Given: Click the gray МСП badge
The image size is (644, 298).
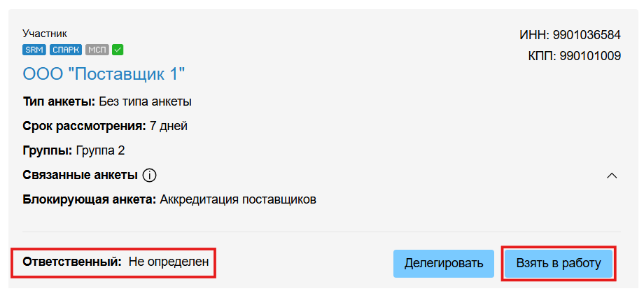Looking at the screenshot, I should pos(97,50).
